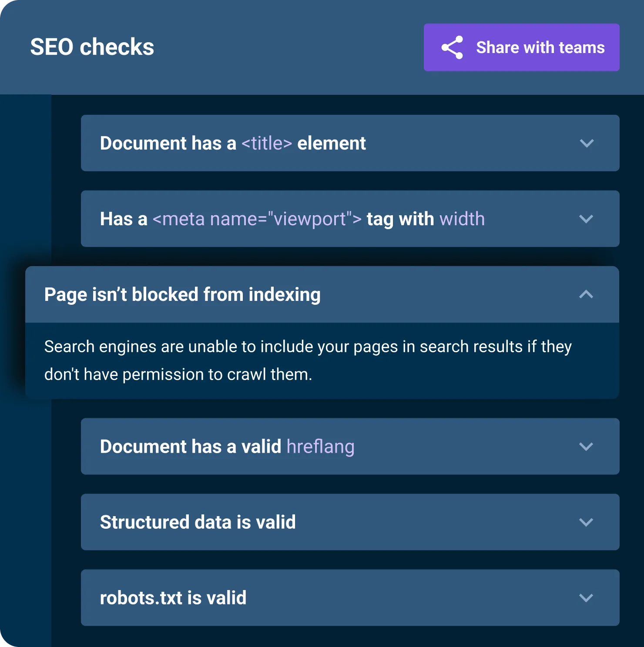Click the 'Page isn't blocked from indexing' header text
The height and width of the screenshot is (647, 644).
(x=182, y=294)
